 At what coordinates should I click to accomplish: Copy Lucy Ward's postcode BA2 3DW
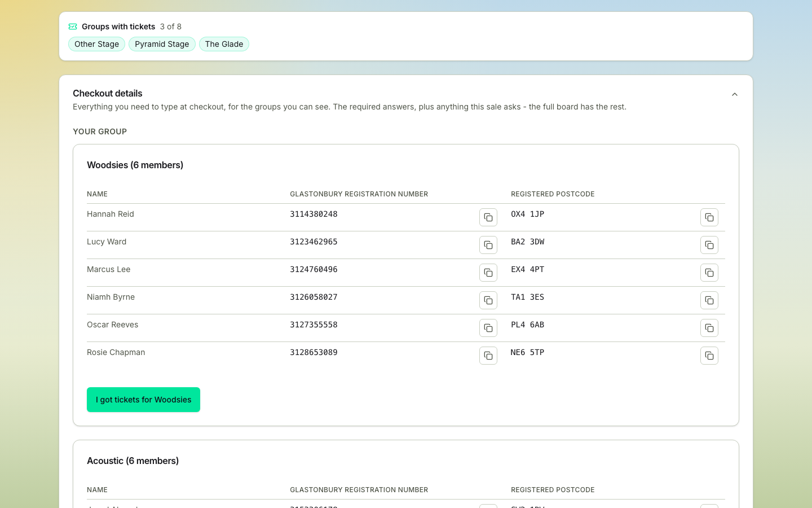pyautogui.click(x=709, y=245)
